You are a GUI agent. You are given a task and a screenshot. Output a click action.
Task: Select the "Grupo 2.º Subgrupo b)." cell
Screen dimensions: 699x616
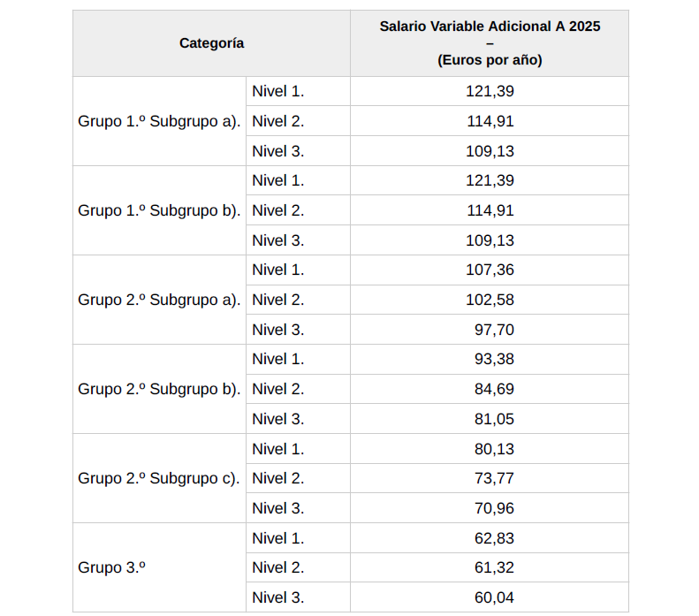click(x=159, y=390)
